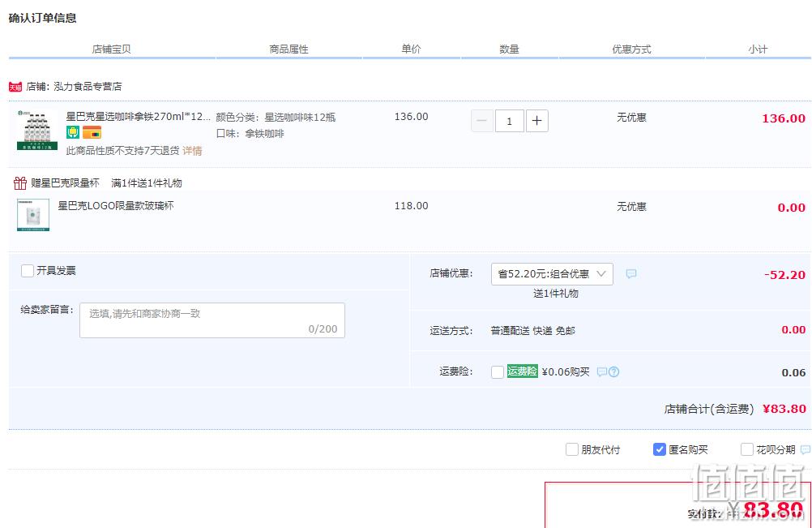Viewport: 812px width, 528px height.
Task: Increase the quantity with the plus button
Action: [537, 121]
